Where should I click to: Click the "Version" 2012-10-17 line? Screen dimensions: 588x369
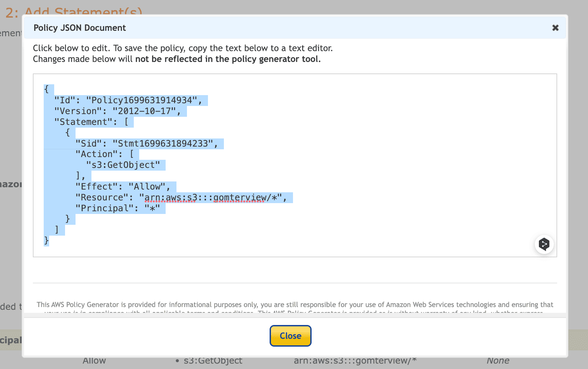click(x=118, y=111)
